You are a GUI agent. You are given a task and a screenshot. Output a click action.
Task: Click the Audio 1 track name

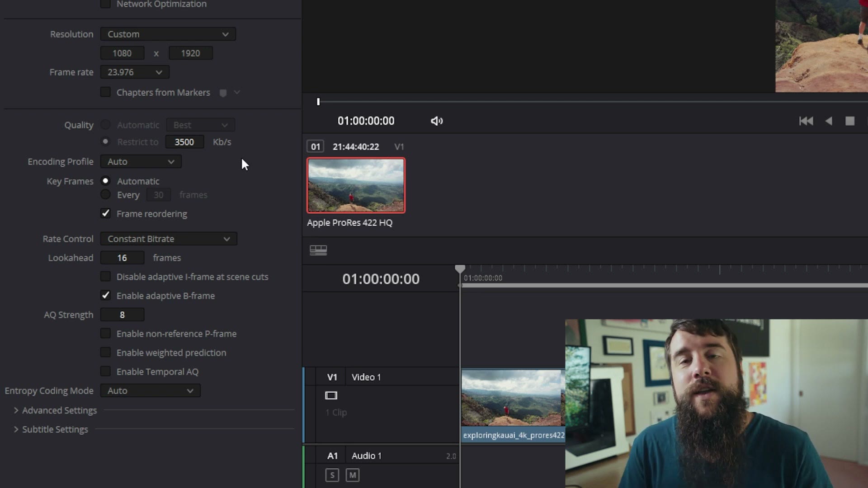pyautogui.click(x=367, y=456)
